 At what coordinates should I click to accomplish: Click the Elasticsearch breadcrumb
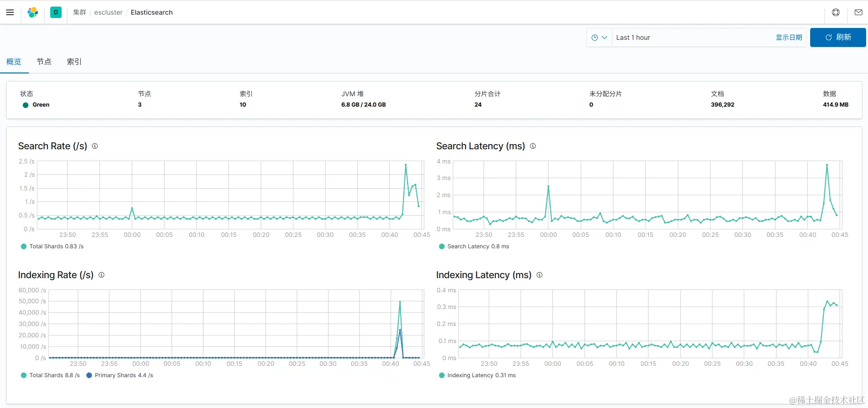[x=152, y=12]
